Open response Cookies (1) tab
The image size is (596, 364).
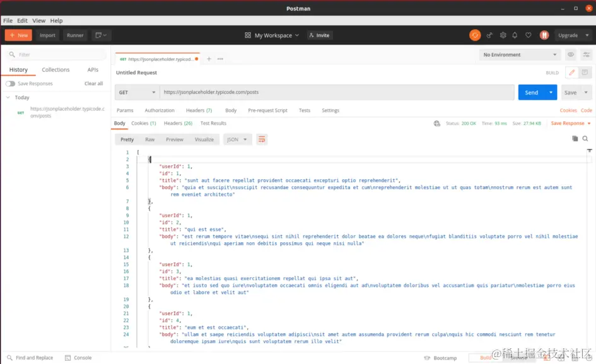coord(144,123)
